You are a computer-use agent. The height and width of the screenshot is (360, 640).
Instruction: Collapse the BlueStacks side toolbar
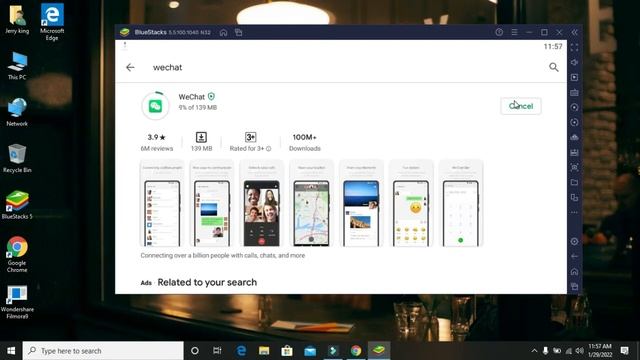coord(574,32)
